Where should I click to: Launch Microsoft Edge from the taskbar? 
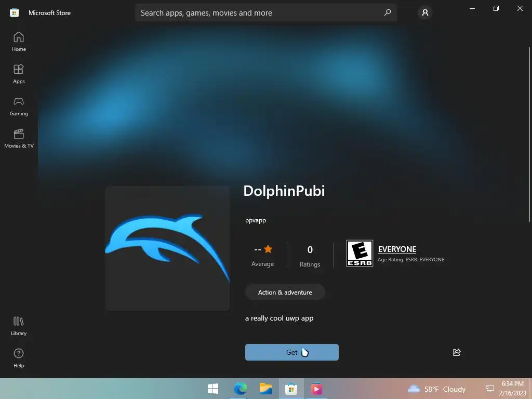240,389
